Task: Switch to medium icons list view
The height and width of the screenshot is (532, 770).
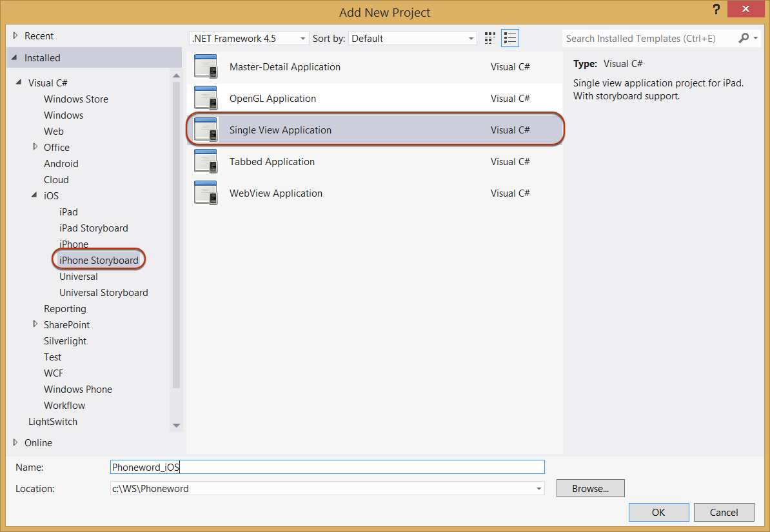Action: pos(510,39)
